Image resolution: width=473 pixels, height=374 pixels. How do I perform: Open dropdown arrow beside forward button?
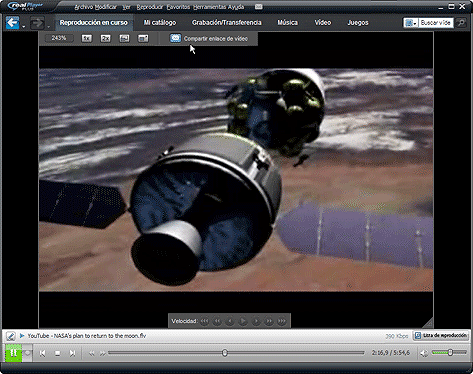[48, 26]
